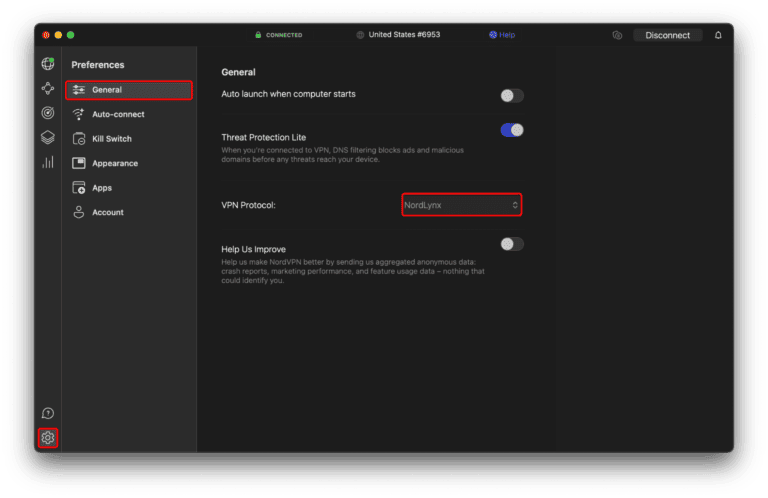
Task: Click the Help link in title bar
Action: (x=502, y=35)
